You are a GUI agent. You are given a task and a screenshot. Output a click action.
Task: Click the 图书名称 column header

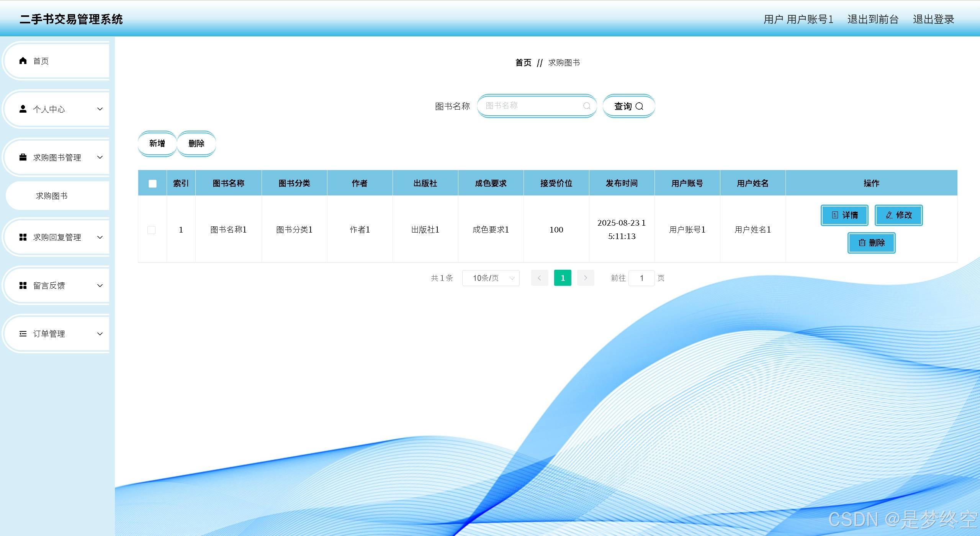click(x=229, y=183)
